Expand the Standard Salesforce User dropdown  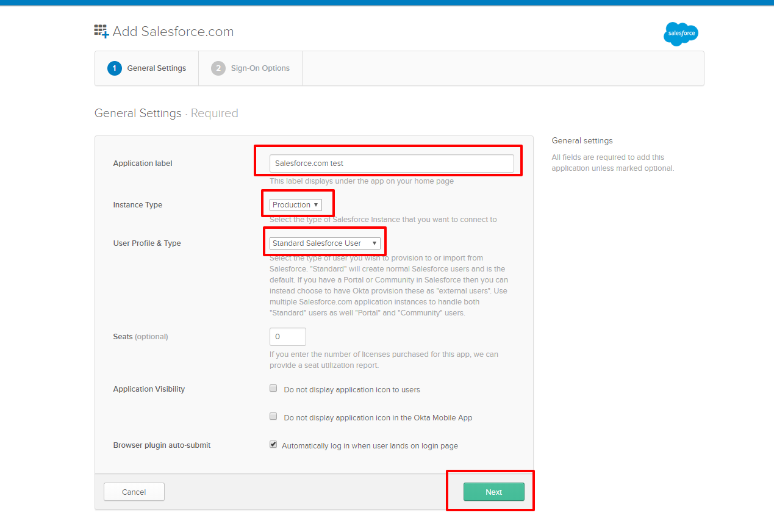pos(324,243)
